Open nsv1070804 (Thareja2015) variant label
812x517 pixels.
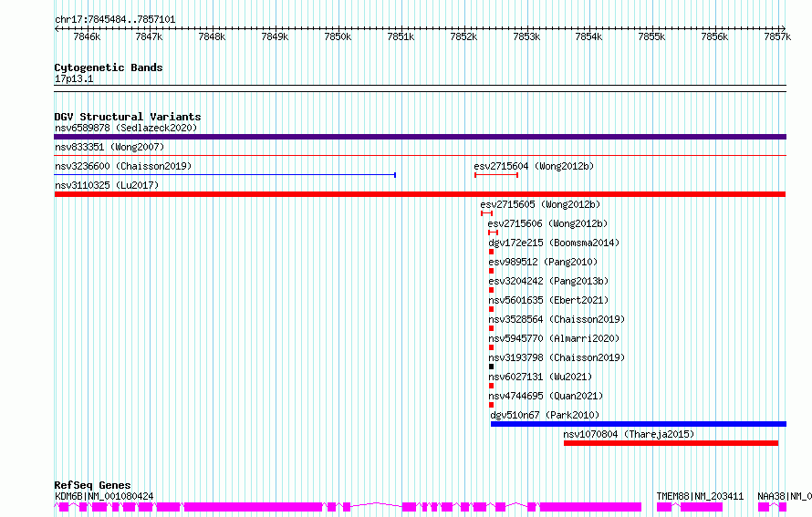[x=629, y=434]
